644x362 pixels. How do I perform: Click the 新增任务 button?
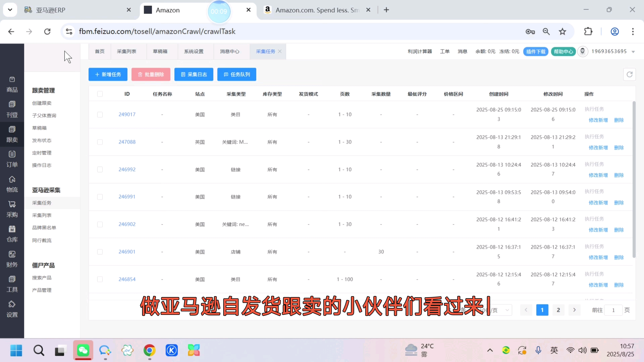[x=108, y=74]
